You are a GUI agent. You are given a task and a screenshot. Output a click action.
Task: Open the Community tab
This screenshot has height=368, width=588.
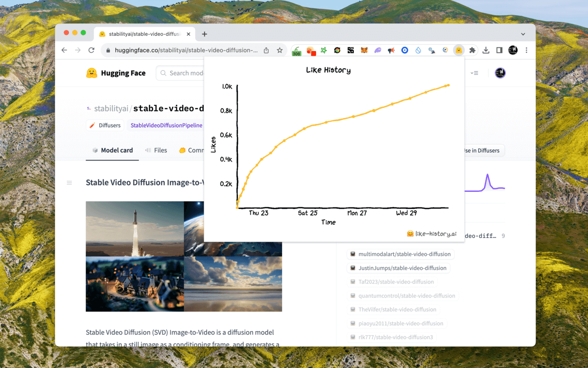click(x=192, y=150)
